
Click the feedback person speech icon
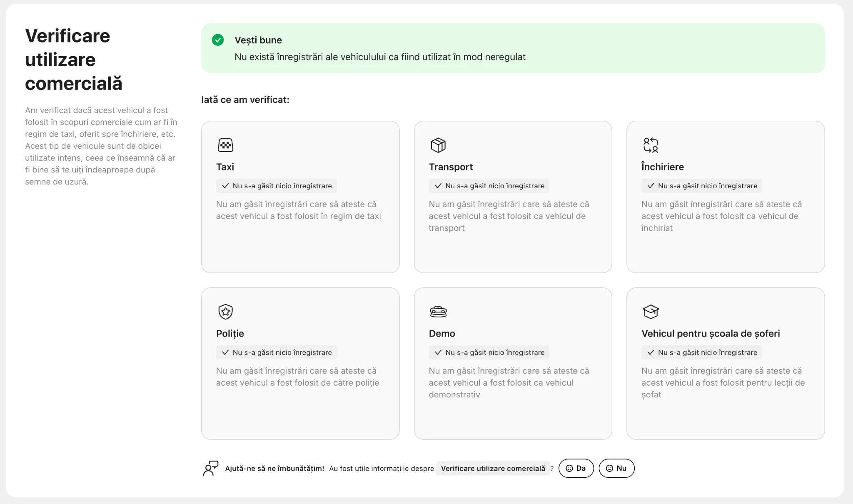click(210, 468)
